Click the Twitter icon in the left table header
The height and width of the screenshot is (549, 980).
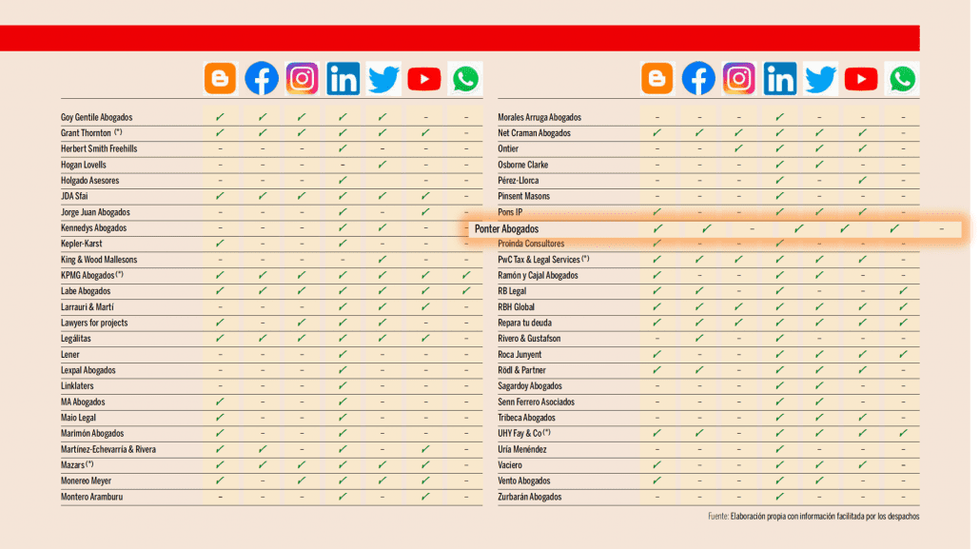click(383, 79)
